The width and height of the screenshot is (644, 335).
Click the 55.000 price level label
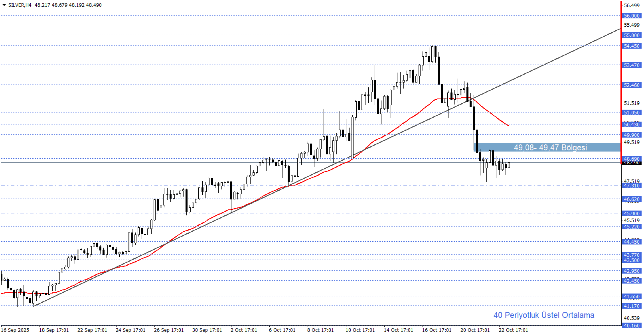click(x=632, y=35)
